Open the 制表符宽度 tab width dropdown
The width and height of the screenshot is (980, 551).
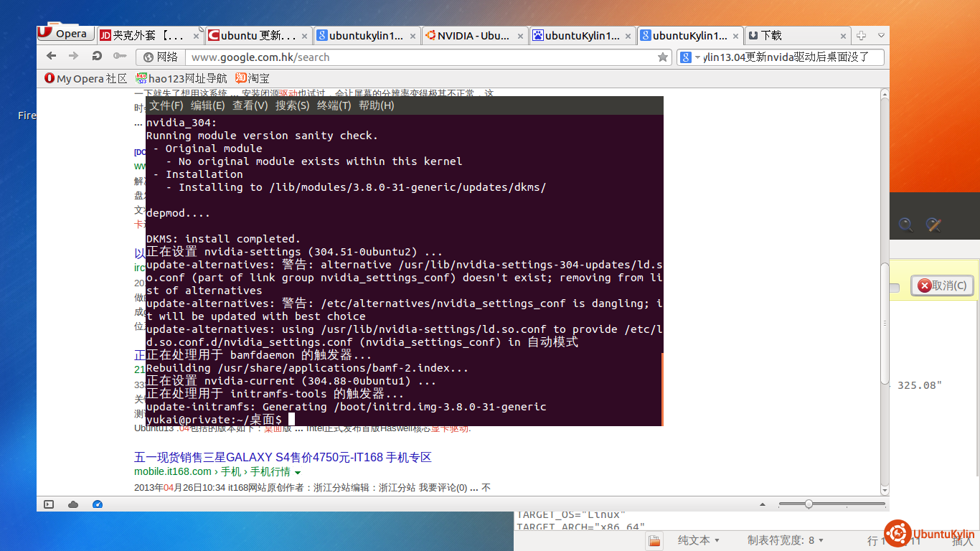(x=785, y=540)
